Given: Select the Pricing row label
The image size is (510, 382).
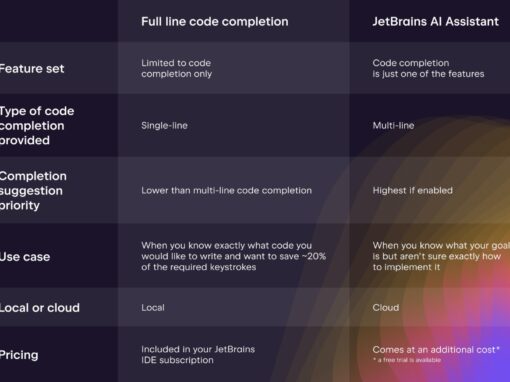Looking at the screenshot, I should click(x=19, y=355).
